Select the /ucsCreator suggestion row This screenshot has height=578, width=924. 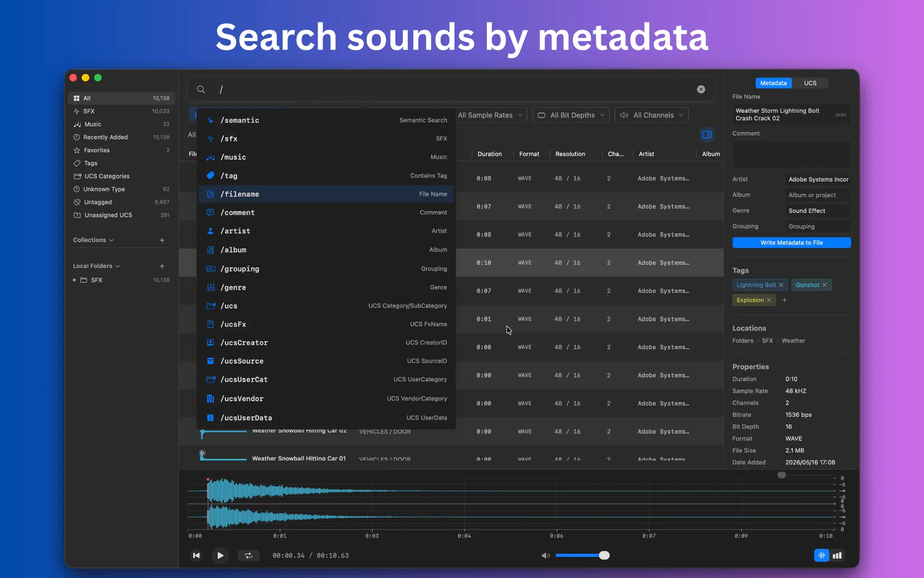326,343
